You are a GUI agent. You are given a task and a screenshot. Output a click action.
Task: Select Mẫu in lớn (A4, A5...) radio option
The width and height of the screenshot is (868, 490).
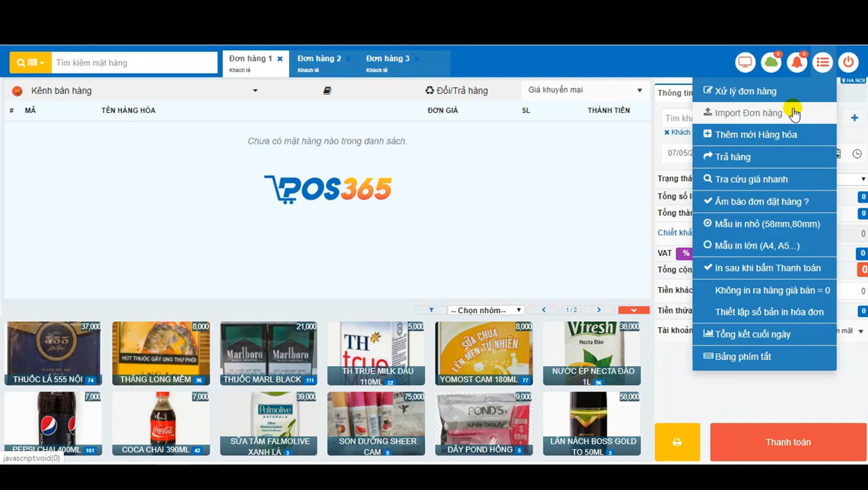[x=765, y=246]
